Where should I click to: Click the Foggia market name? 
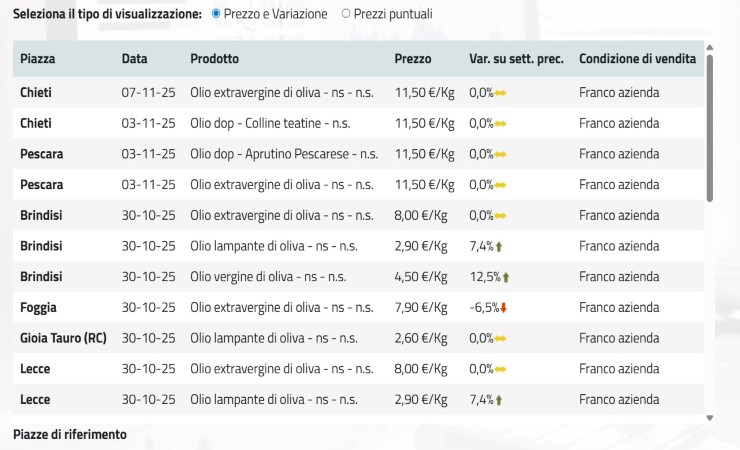tap(38, 308)
